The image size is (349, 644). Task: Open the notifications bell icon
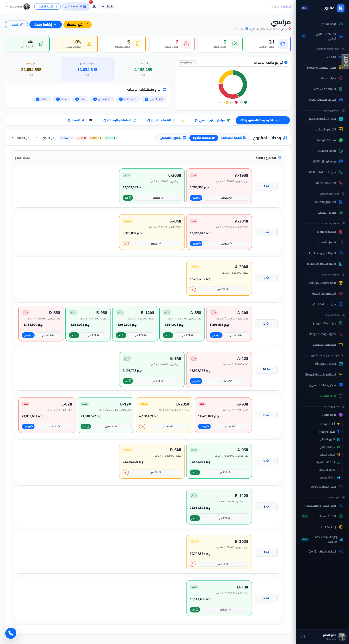[x=94, y=7]
